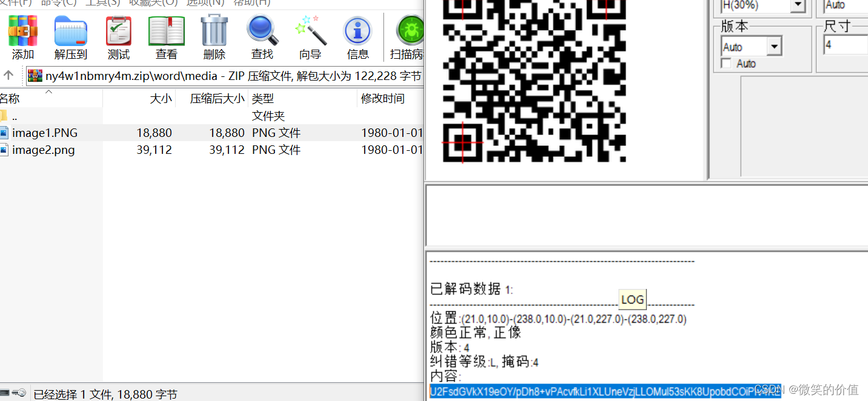Click the up-arrow parent folder icon
This screenshot has width=868, height=401.
[10, 75]
